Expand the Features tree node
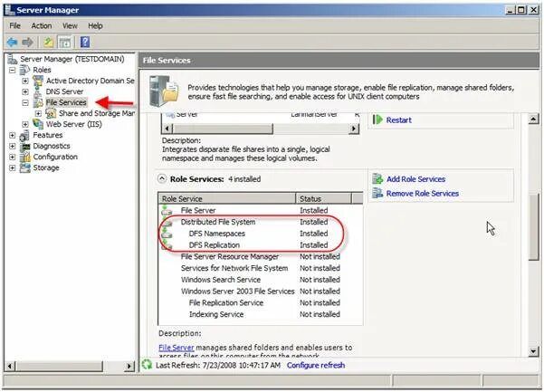 click(x=13, y=135)
